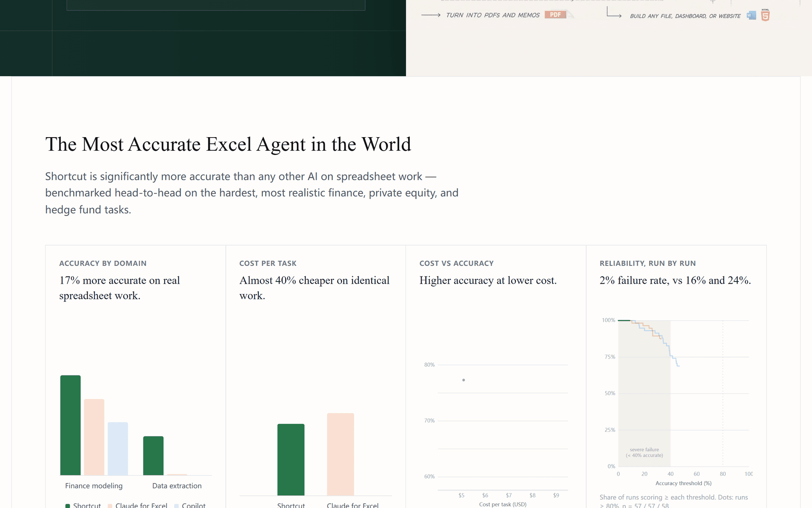Click the 'Finance modeling' axis label
Viewport: 812px width, 508px height.
[94, 486]
